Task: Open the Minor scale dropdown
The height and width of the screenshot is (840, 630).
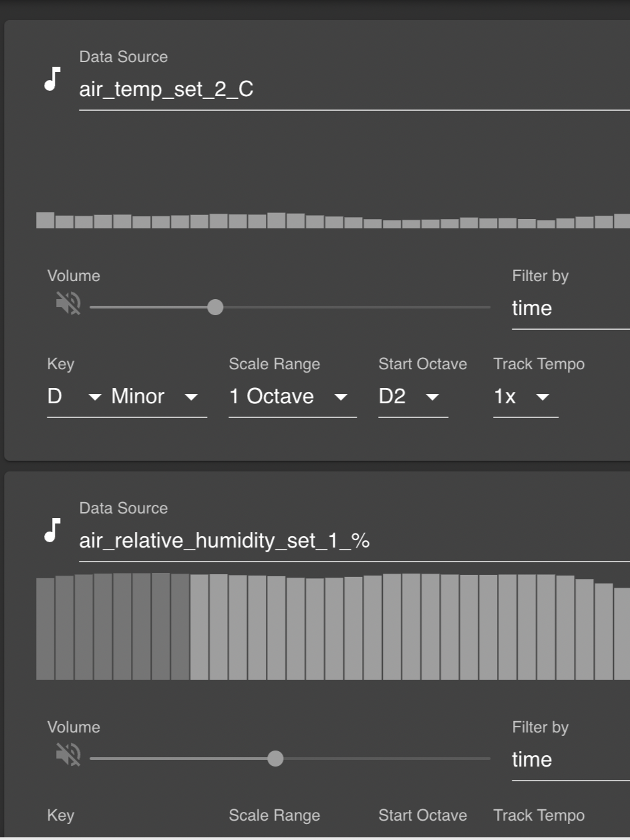Action: pos(191,397)
